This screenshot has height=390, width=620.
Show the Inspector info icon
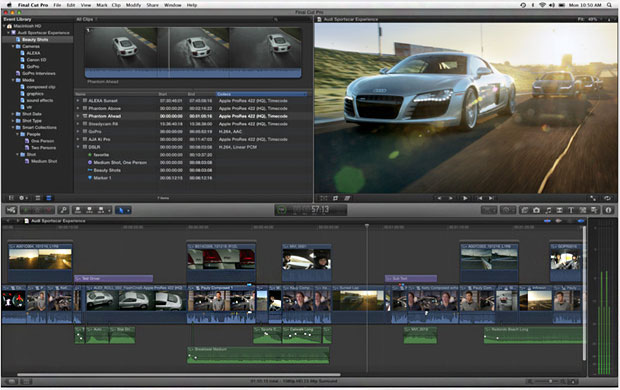tap(609, 210)
